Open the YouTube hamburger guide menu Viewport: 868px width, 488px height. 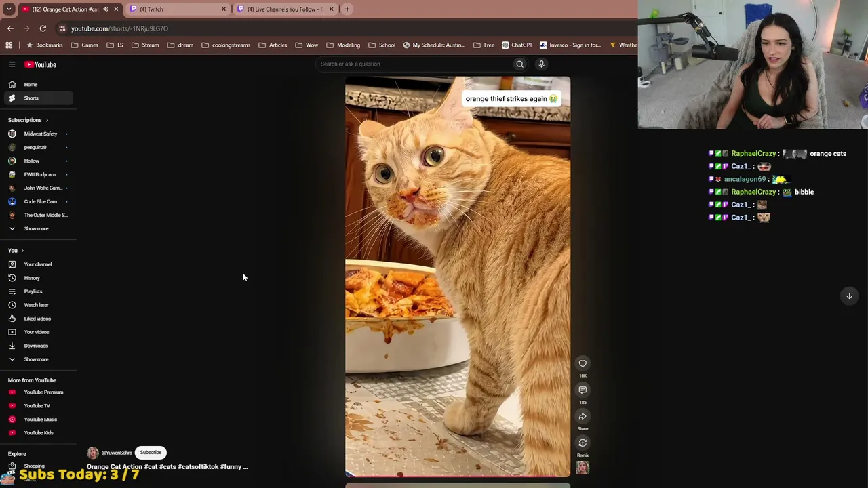12,64
